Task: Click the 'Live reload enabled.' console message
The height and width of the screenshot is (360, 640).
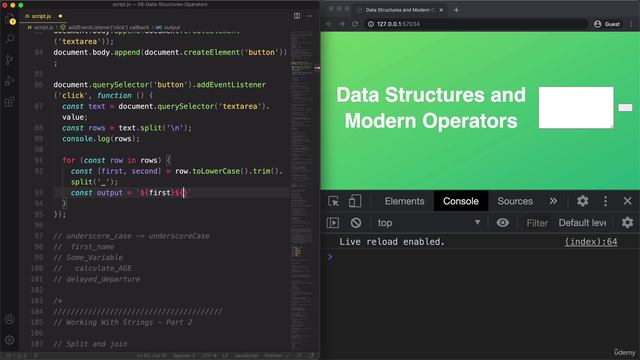Action: 392,242
